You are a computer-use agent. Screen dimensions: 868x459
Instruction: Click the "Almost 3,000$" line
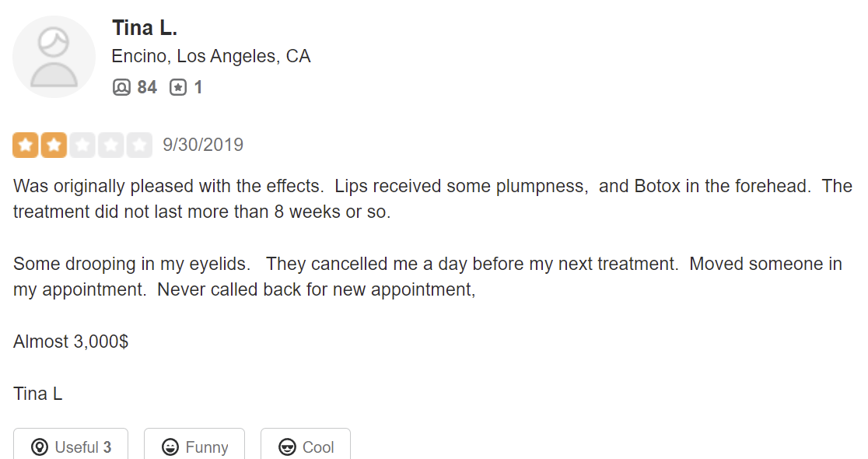tap(71, 342)
